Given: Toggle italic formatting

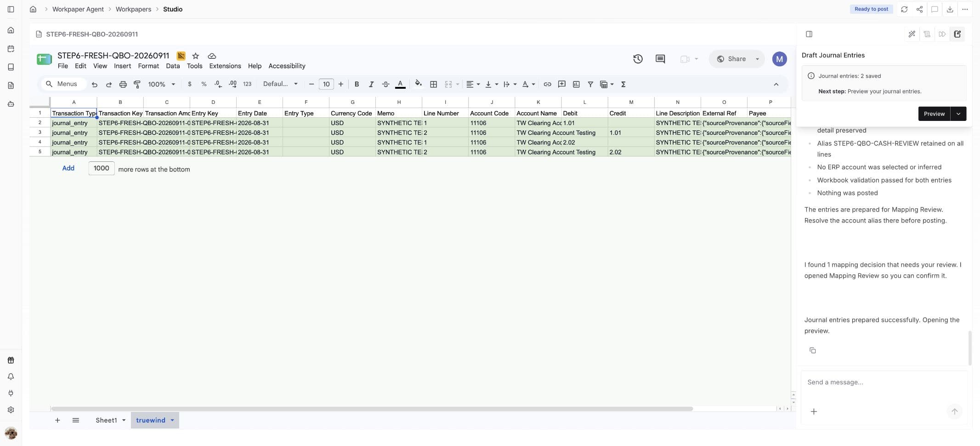Looking at the screenshot, I should pyautogui.click(x=371, y=84).
